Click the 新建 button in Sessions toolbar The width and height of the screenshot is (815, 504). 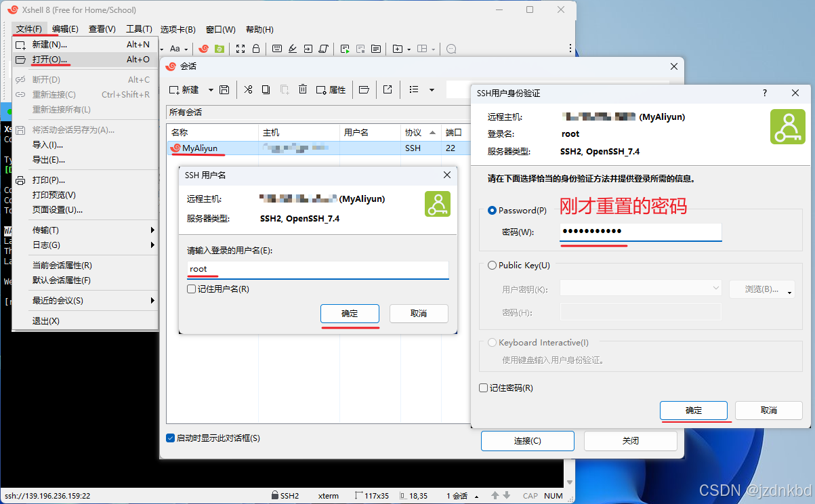tap(184, 89)
